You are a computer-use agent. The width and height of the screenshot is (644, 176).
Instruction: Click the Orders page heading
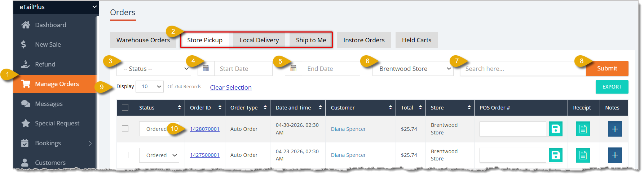point(123,12)
